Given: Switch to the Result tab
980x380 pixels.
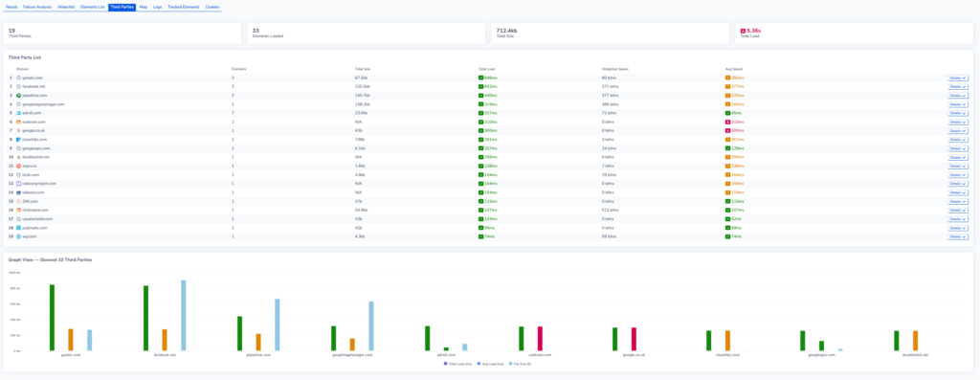Looking at the screenshot, I should pyautogui.click(x=11, y=7).
